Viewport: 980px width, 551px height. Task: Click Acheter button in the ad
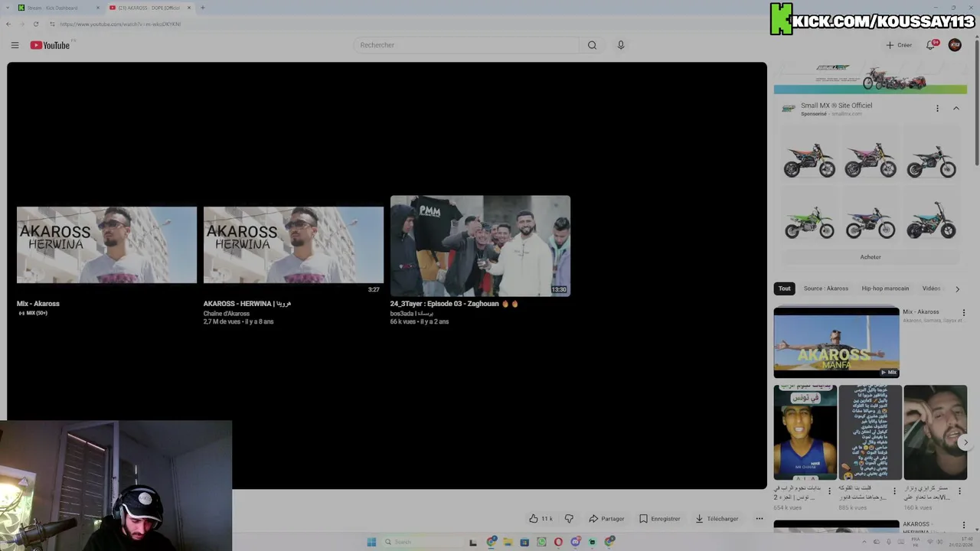[x=871, y=257]
